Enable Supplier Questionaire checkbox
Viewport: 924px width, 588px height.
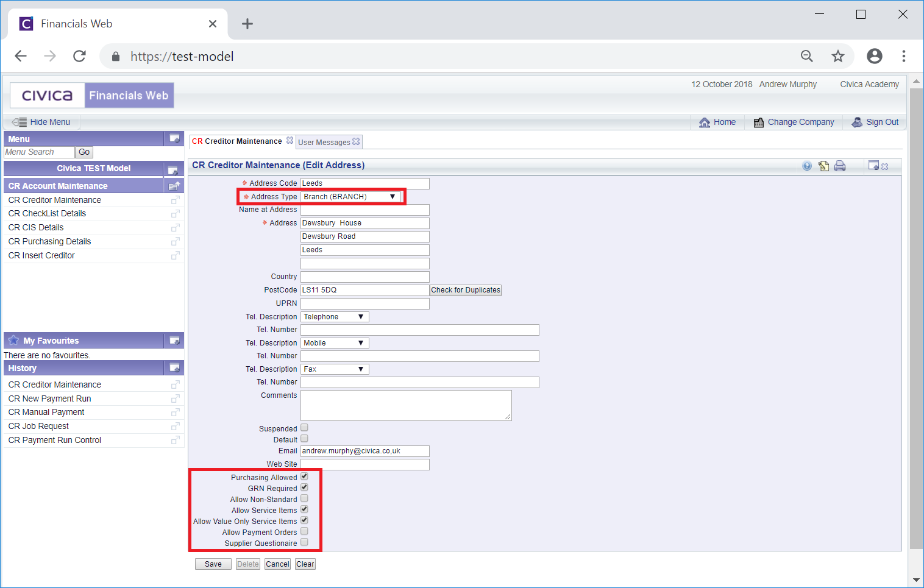[x=304, y=542]
